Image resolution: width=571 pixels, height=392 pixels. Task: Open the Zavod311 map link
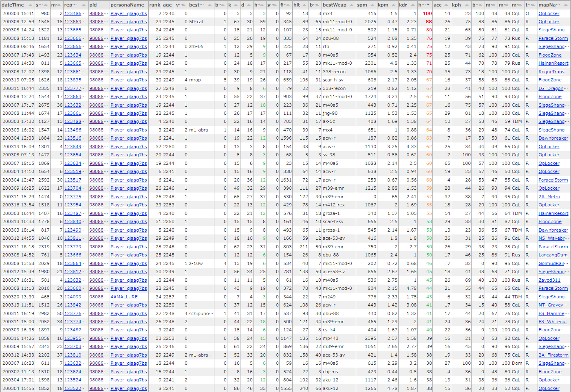(549, 280)
